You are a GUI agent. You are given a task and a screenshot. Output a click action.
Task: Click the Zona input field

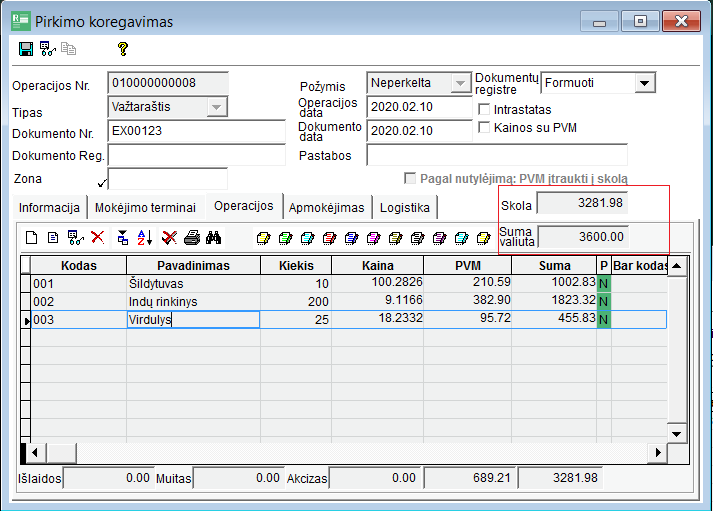click(168, 179)
